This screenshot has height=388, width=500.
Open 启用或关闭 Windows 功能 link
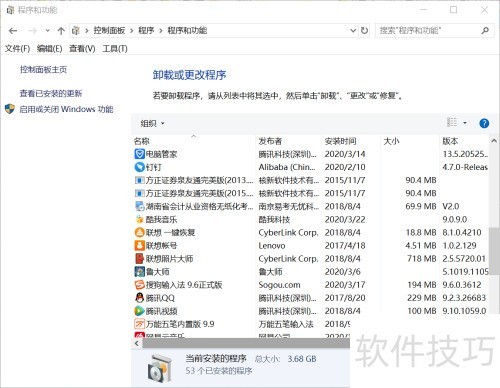pyautogui.click(x=66, y=109)
